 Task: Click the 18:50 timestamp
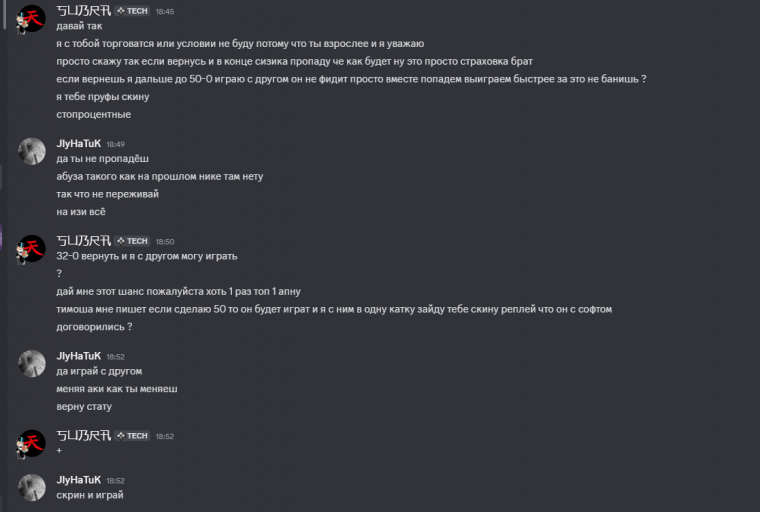[165, 241]
